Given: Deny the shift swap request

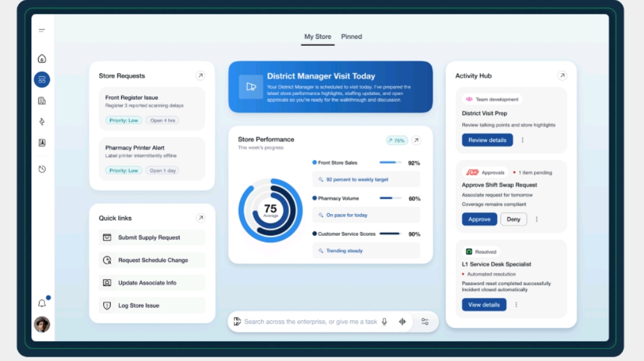Looking at the screenshot, I should click(513, 220).
